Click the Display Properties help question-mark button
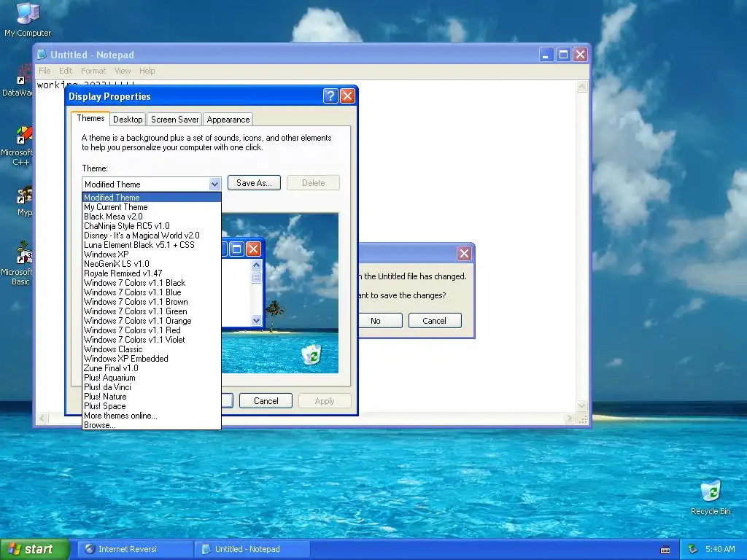 tap(330, 96)
